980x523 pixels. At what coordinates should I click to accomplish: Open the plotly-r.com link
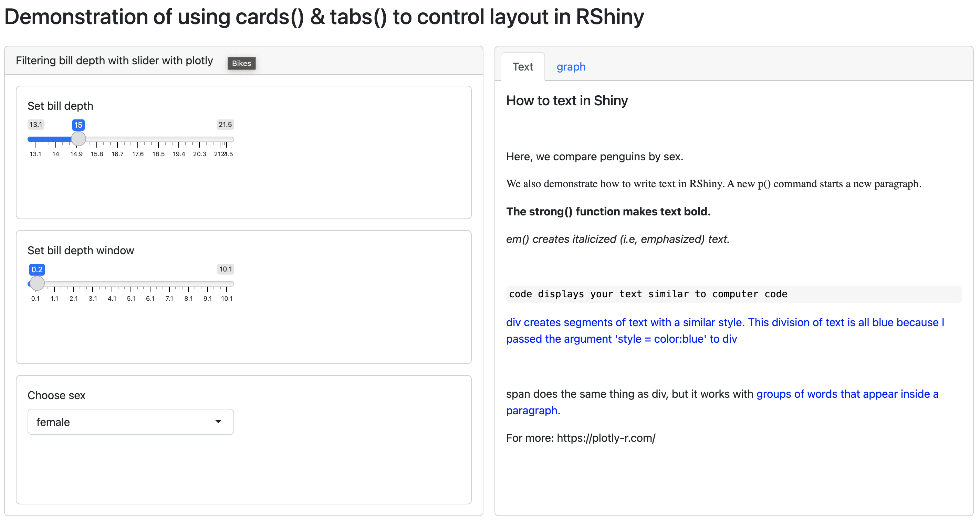pos(606,438)
